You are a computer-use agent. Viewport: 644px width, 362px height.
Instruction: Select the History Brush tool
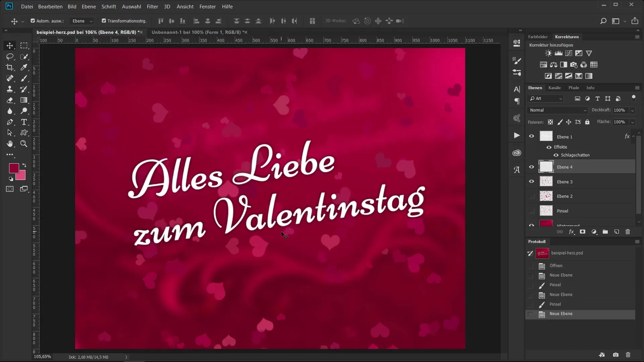(24, 89)
